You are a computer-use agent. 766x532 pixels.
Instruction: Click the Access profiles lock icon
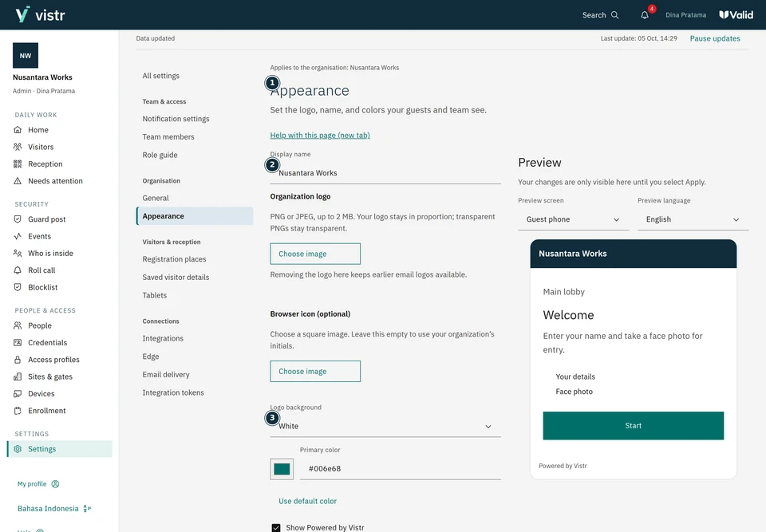tap(18, 360)
